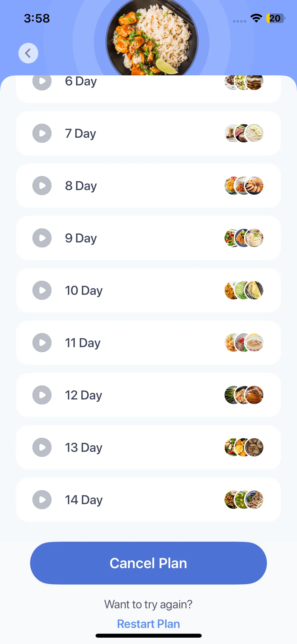The height and width of the screenshot is (644, 297).
Task: Play the 11 Day plan icon
Action: click(42, 343)
